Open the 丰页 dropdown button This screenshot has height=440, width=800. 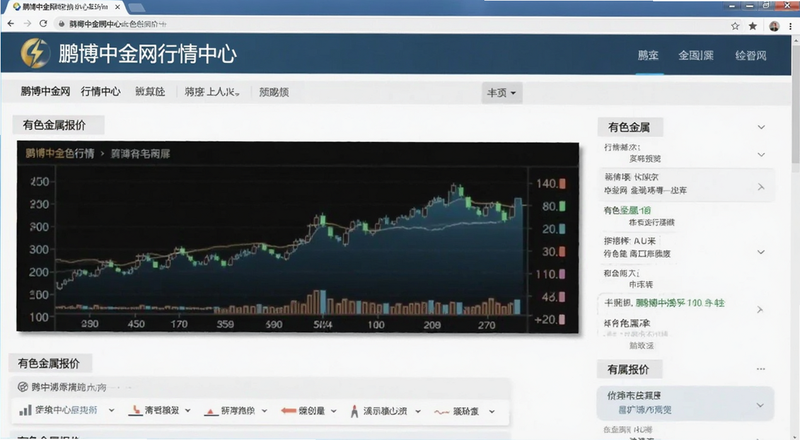[x=502, y=93]
